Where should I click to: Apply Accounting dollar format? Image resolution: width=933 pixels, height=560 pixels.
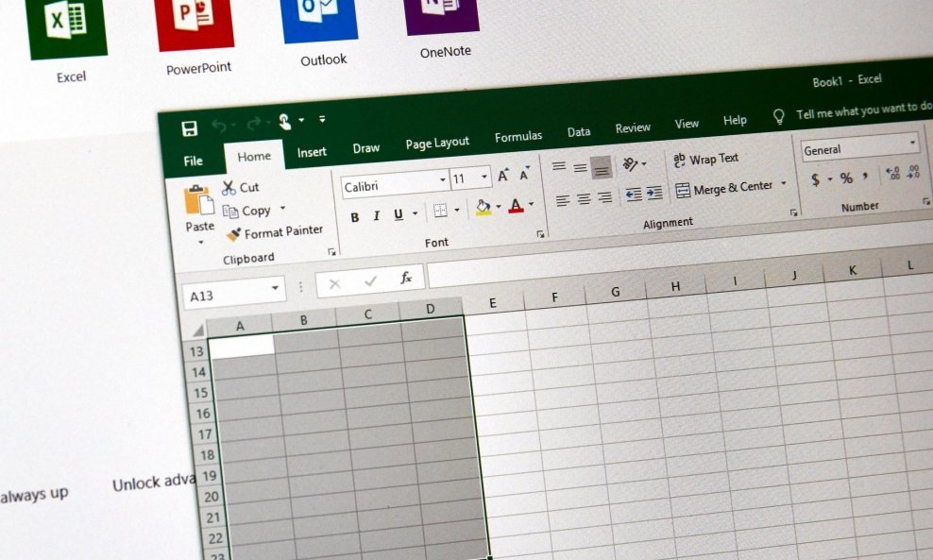[815, 179]
